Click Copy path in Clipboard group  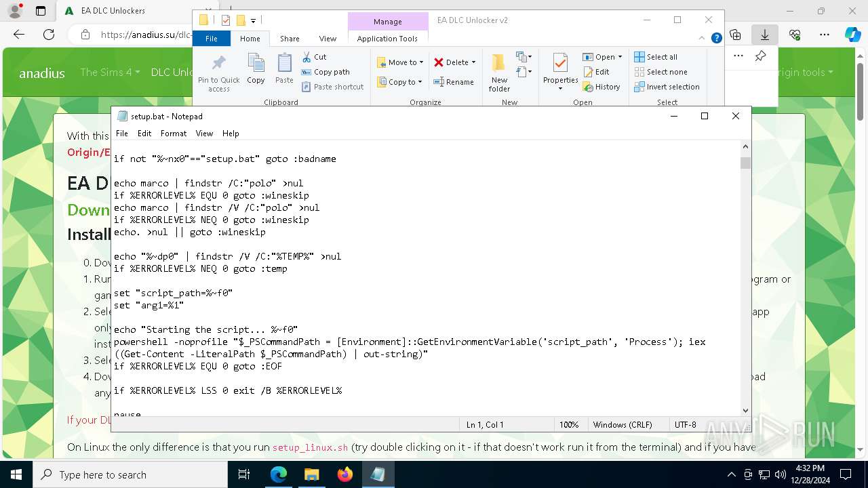325,72
